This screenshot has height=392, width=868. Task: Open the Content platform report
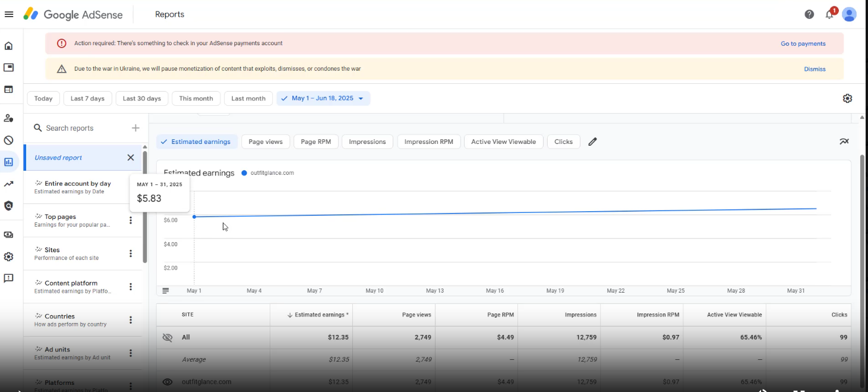[x=77, y=287]
